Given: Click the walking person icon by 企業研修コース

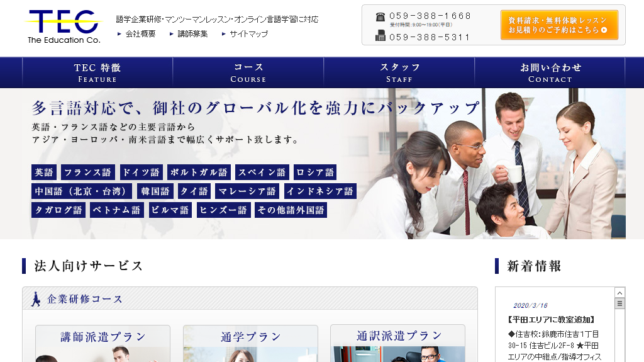Looking at the screenshot, I should click(x=36, y=299).
